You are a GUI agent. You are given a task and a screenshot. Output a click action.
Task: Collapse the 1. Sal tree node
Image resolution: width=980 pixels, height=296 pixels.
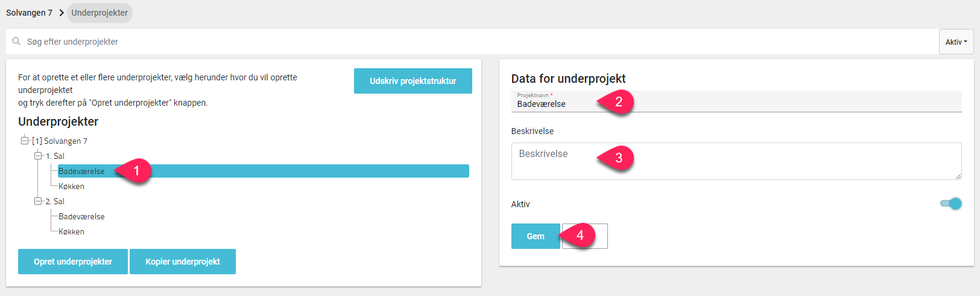click(x=38, y=156)
